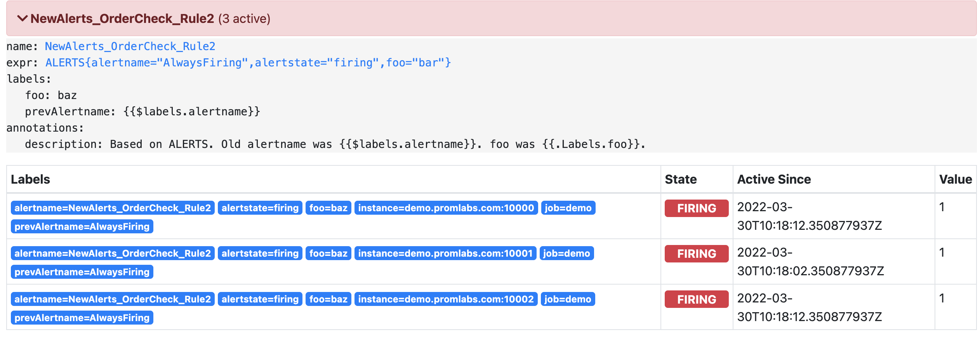Select the job=demo badge on second alert
The image size is (980, 337).
(568, 254)
